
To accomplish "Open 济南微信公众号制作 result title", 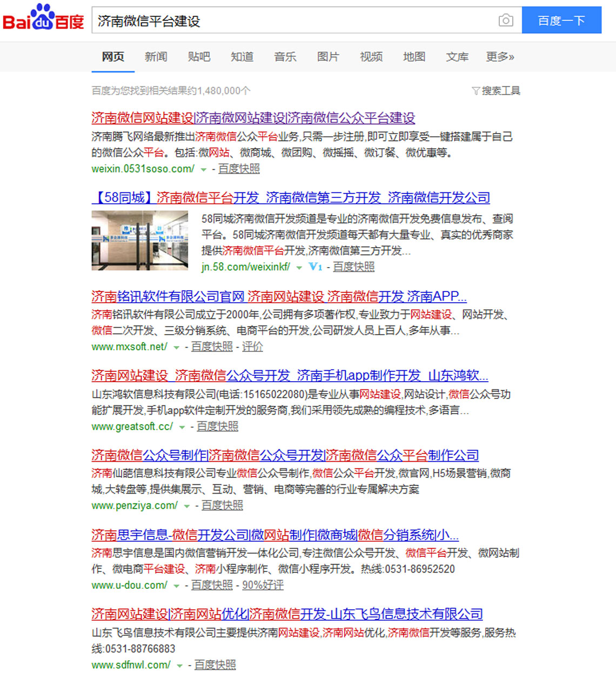I will [x=285, y=455].
